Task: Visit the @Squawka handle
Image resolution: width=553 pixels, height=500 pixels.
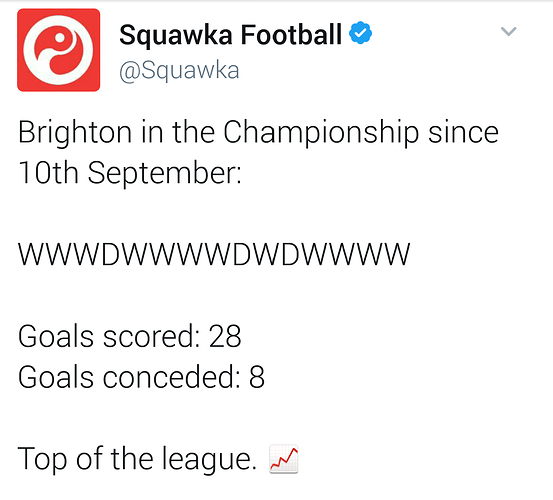Action: click(179, 70)
